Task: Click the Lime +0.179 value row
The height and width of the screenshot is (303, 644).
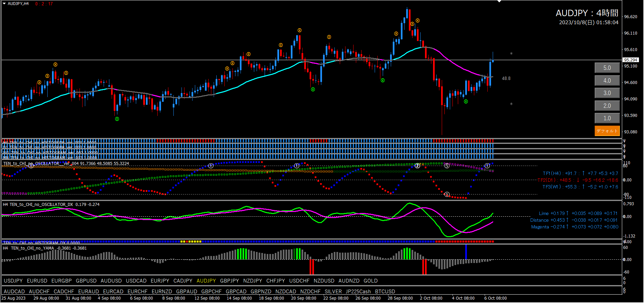Action: coord(578,213)
